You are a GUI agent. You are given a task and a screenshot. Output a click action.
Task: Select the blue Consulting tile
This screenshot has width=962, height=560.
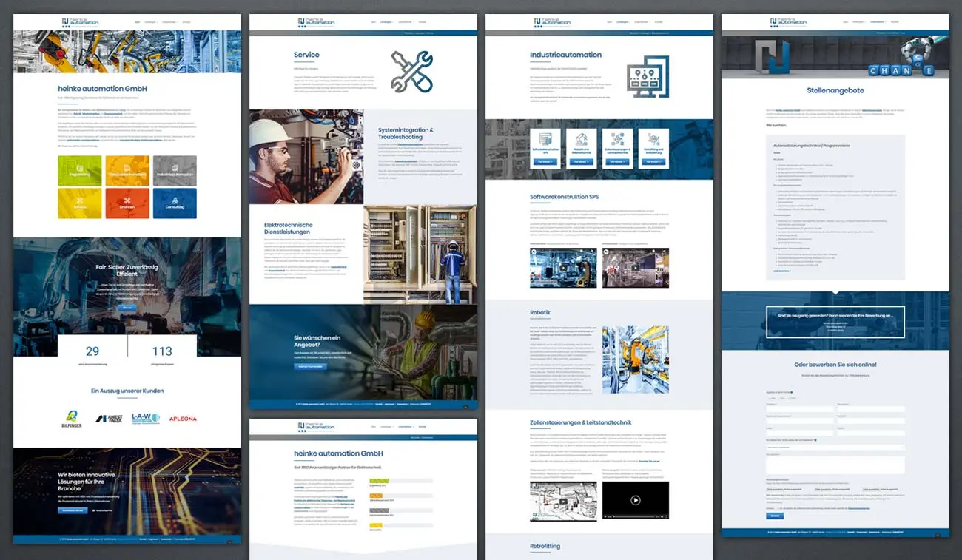pyautogui.click(x=175, y=203)
